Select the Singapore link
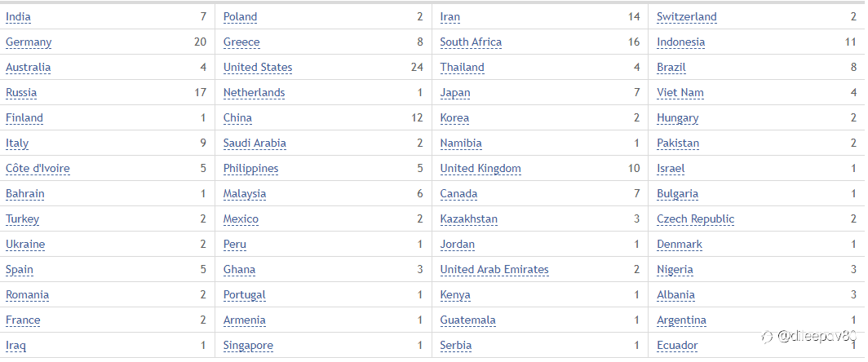The image size is (868, 362). coord(248,346)
